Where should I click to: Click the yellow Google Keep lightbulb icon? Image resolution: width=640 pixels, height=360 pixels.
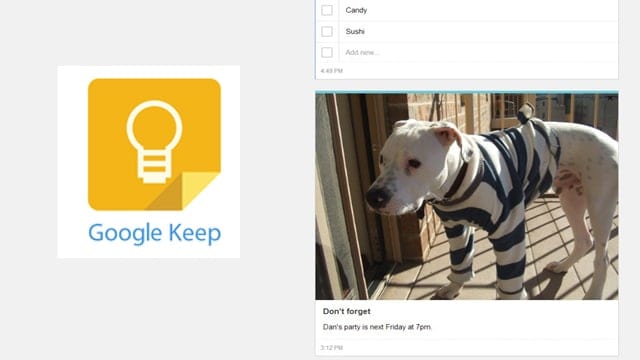[x=154, y=144]
